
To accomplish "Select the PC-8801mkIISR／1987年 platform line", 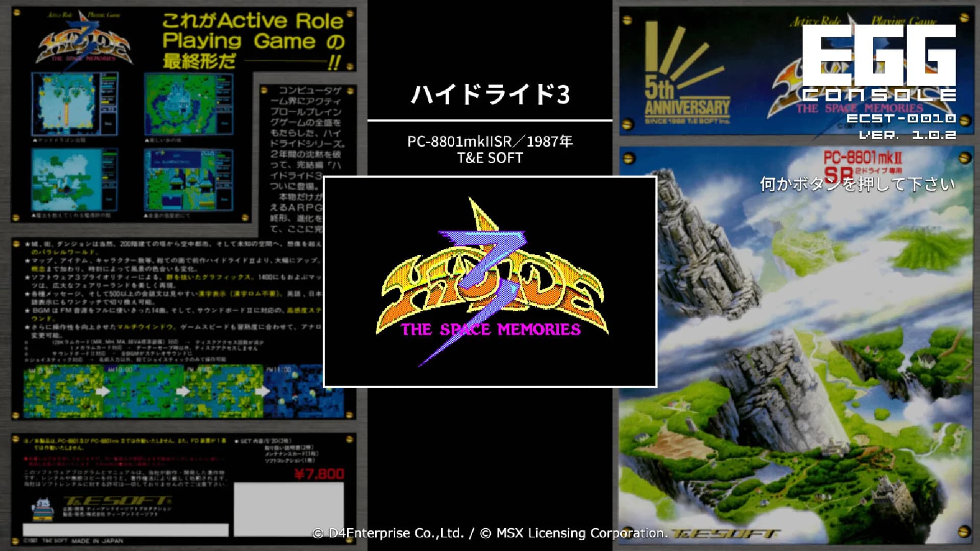I will 490,141.
